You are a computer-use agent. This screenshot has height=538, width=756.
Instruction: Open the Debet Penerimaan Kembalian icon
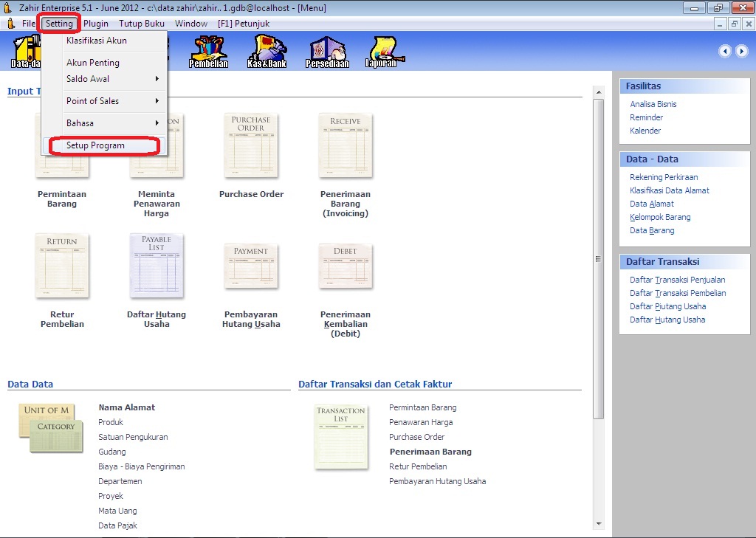[x=346, y=267]
